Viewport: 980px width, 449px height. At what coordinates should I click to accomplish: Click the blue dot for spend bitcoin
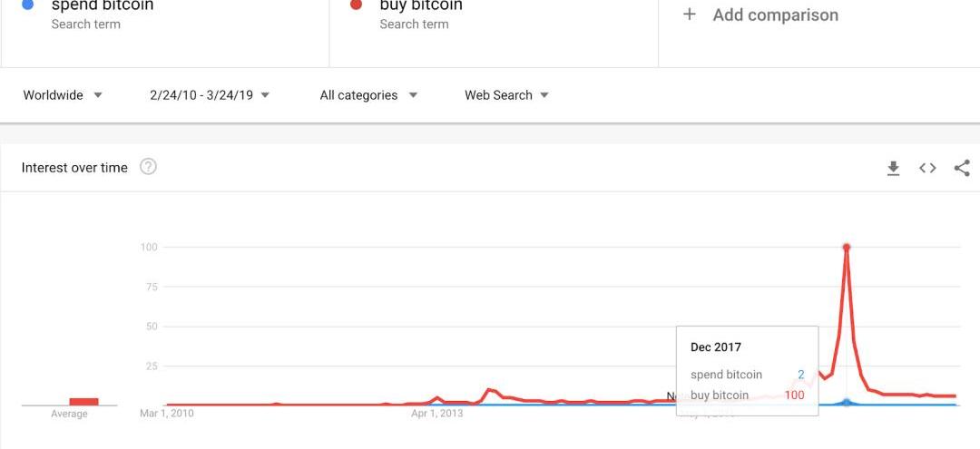tap(27, 4)
